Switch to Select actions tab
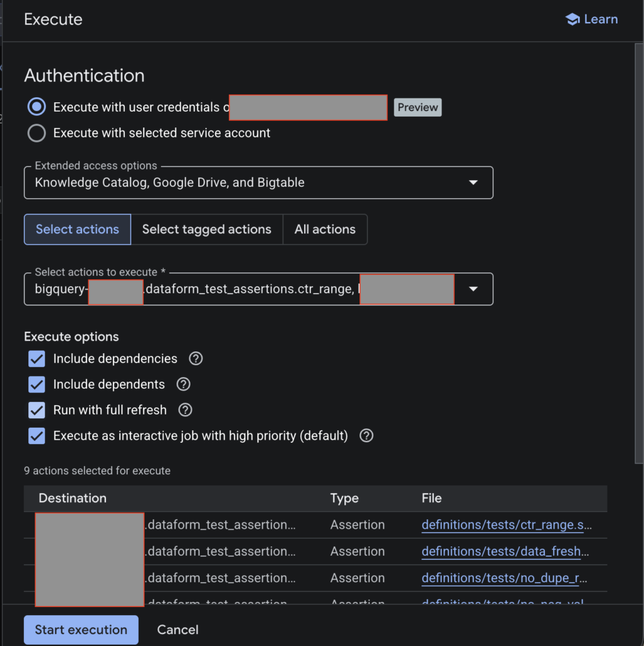The image size is (644, 646). pyautogui.click(x=78, y=230)
